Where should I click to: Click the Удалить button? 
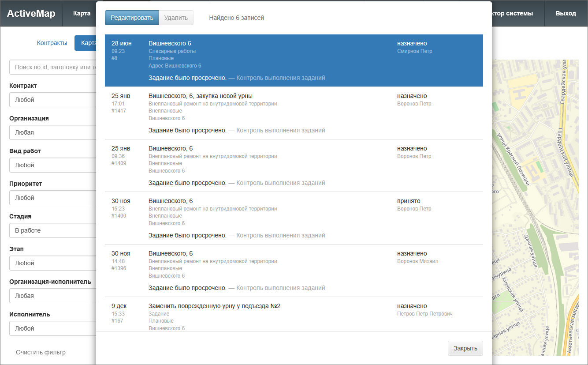[x=176, y=18]
